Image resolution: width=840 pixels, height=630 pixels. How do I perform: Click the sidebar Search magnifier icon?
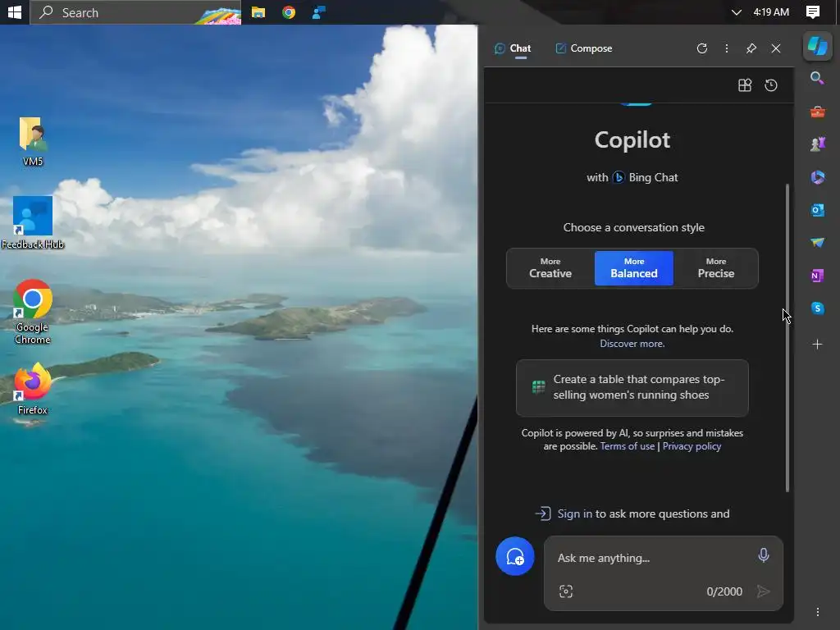pos(817,78)
